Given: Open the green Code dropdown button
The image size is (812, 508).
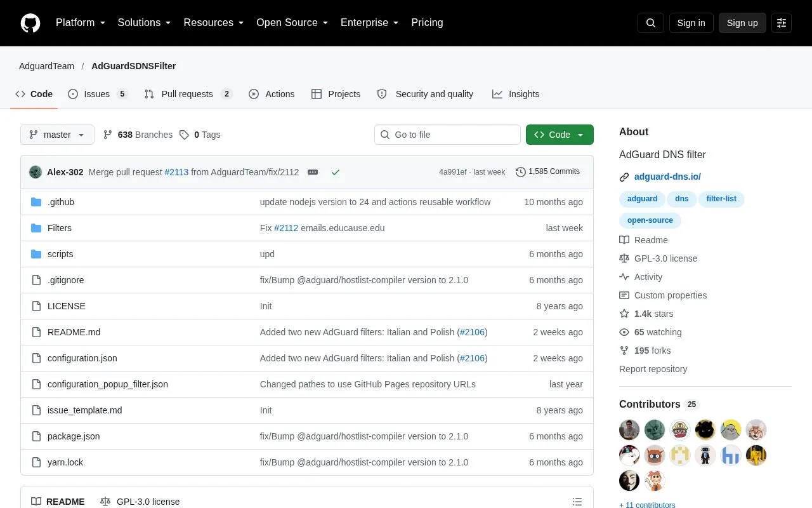Looking at the screenshot, I should click(560, 135).
